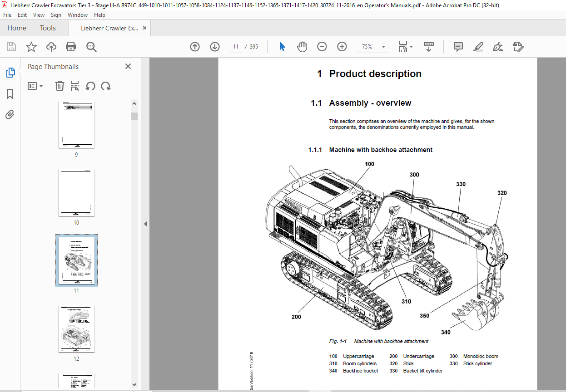The width and height of the screenshot is (566, 392).
Task: Click the current page number field
Action: [x=236, y=47]
